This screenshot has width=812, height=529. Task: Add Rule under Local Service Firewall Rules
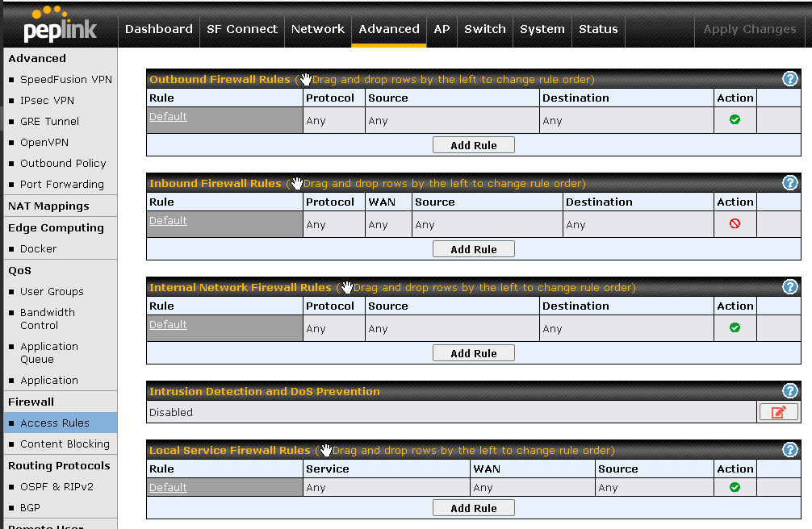tap(473, 508)
